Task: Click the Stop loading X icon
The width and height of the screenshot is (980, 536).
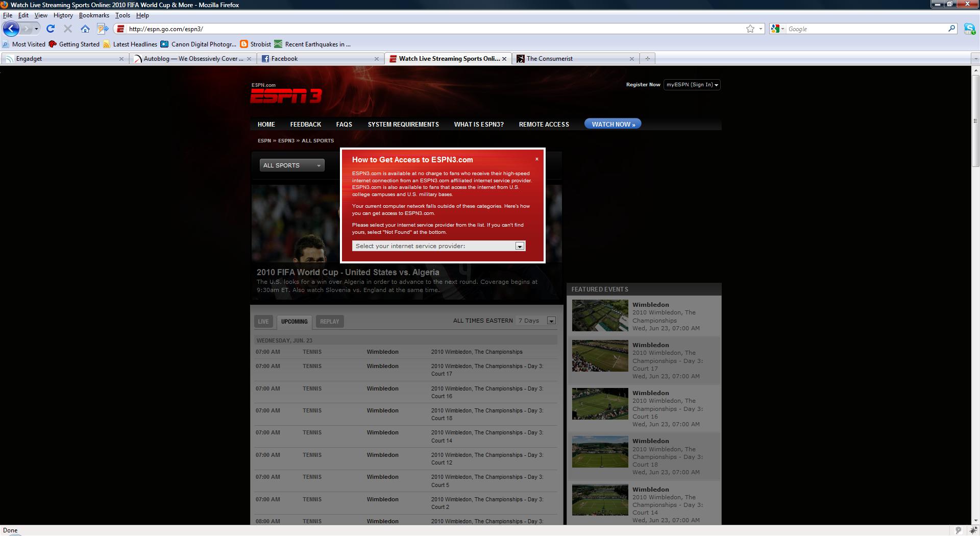Action: point(67,29)
